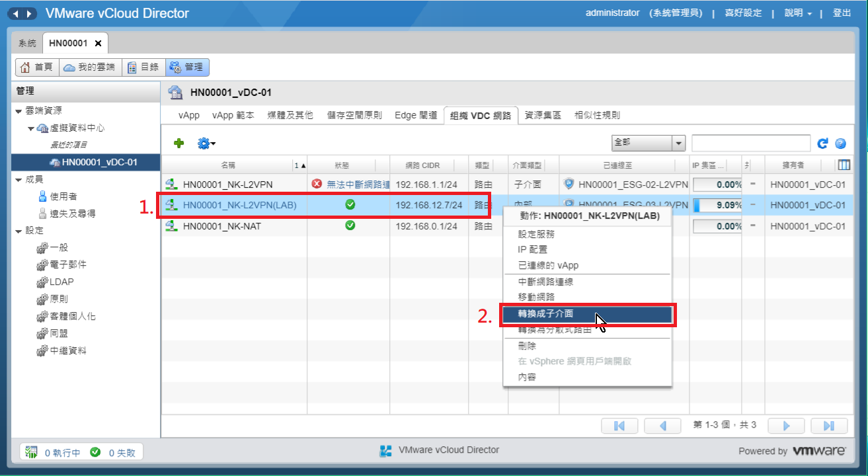Choose 中斷網路連線 in the context menu

click(x=545, y=282)
